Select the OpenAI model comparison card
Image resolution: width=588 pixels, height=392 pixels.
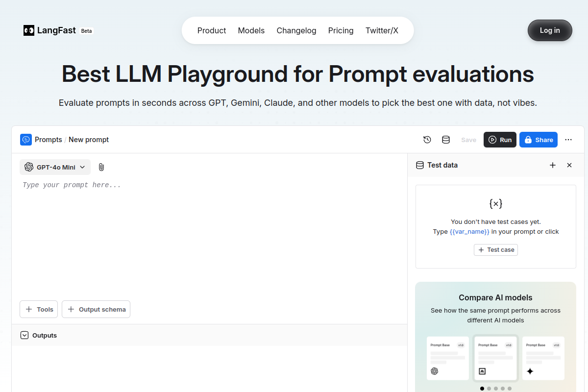pyautogui.click(x=448, y=358)
